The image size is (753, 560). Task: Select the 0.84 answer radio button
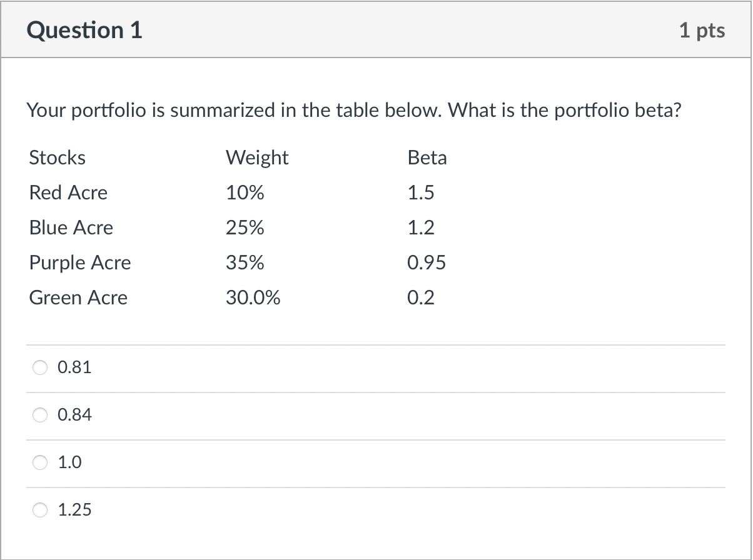[39, 414]
